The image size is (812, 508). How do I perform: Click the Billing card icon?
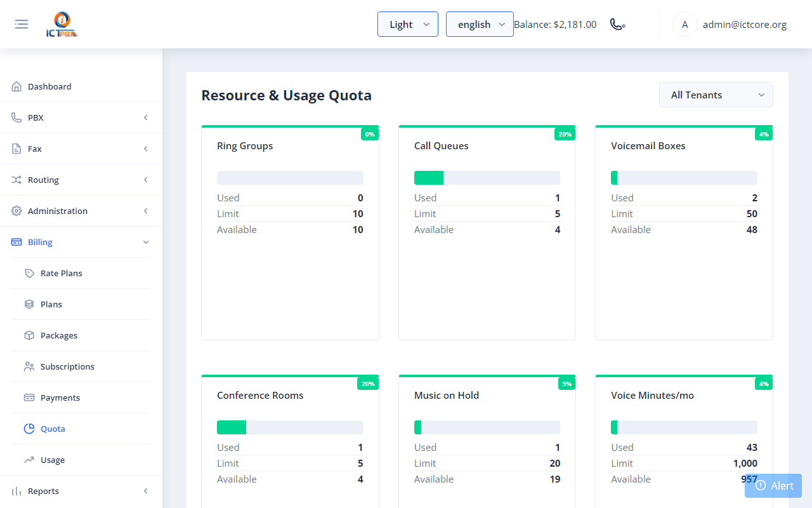pos(16,242)
